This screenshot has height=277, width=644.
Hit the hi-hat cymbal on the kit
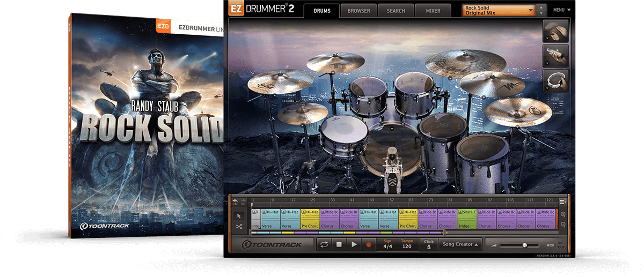[x=302, y=113]
